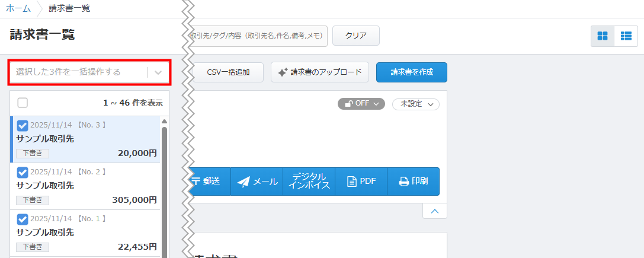Click the 郵送 mail delivery button
This screenshot has height=258, width=644.
pos(207,181)
